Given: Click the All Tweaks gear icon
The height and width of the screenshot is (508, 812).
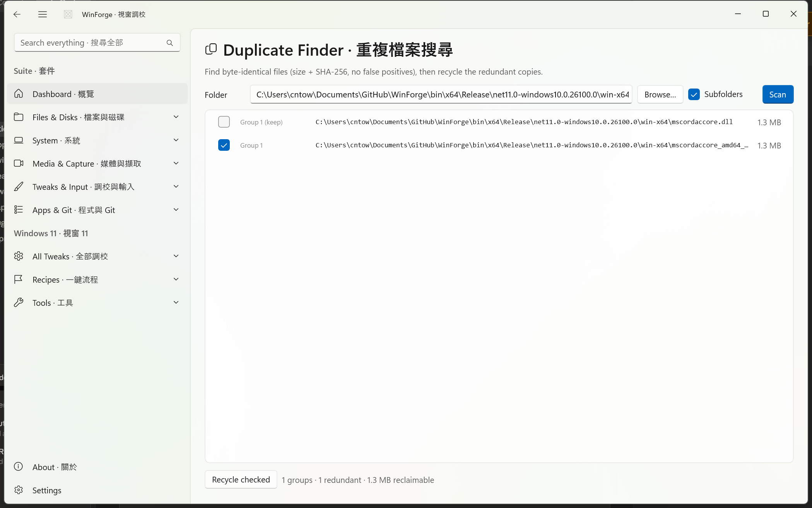Looking at the screenshot, I should (19, 256).
